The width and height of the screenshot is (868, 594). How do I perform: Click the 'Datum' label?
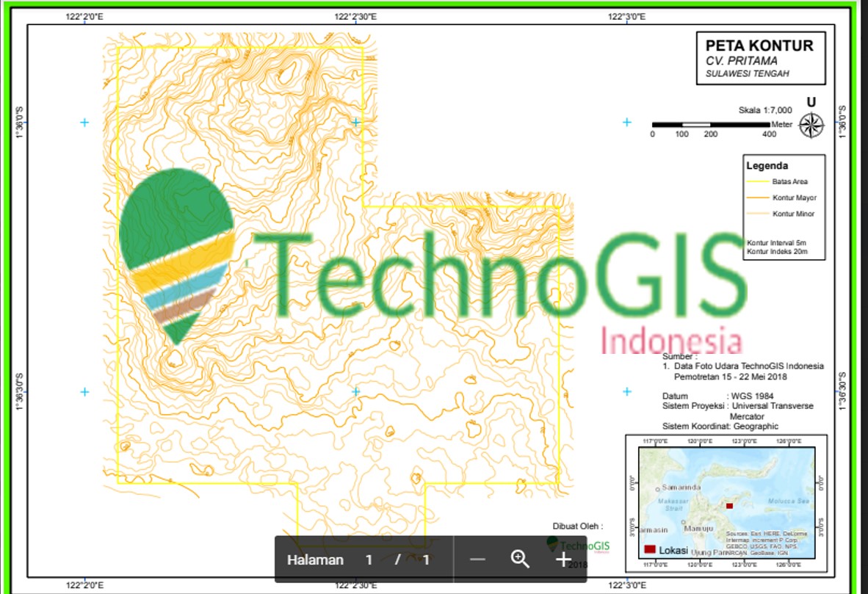[675, 396]
